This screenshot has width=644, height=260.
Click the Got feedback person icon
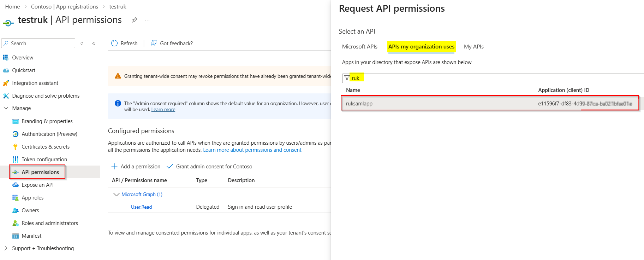[154, 43]
